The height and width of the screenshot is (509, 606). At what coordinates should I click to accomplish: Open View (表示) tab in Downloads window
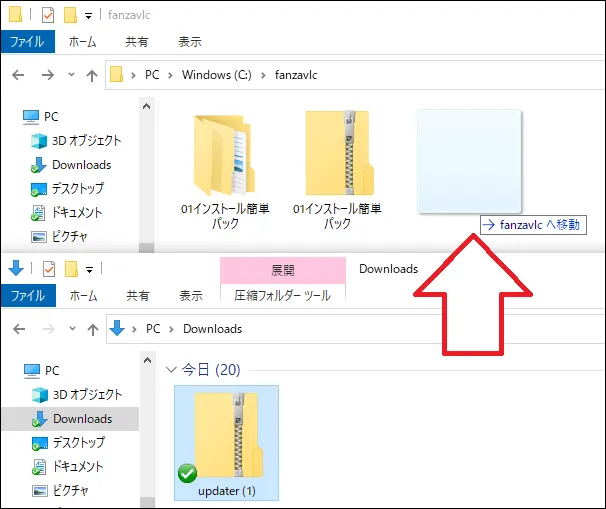[x=191, y=296]
